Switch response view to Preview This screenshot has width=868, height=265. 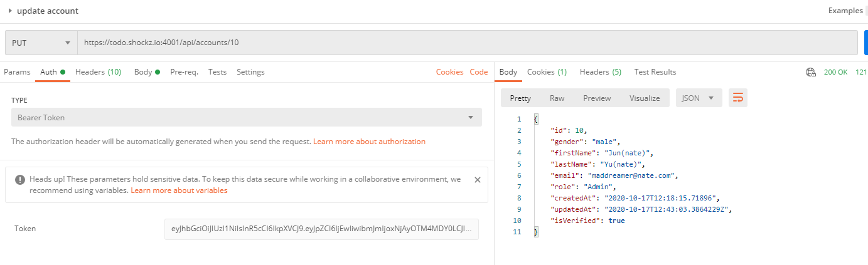[x=597, y=98]
